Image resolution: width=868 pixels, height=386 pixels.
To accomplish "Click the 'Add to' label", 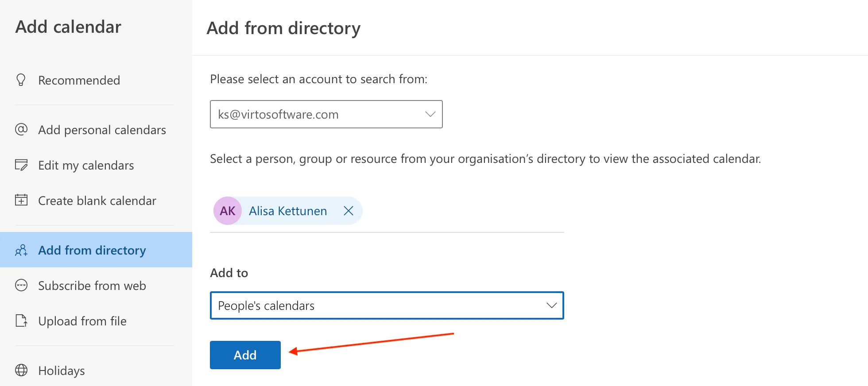I will [229, 273].
